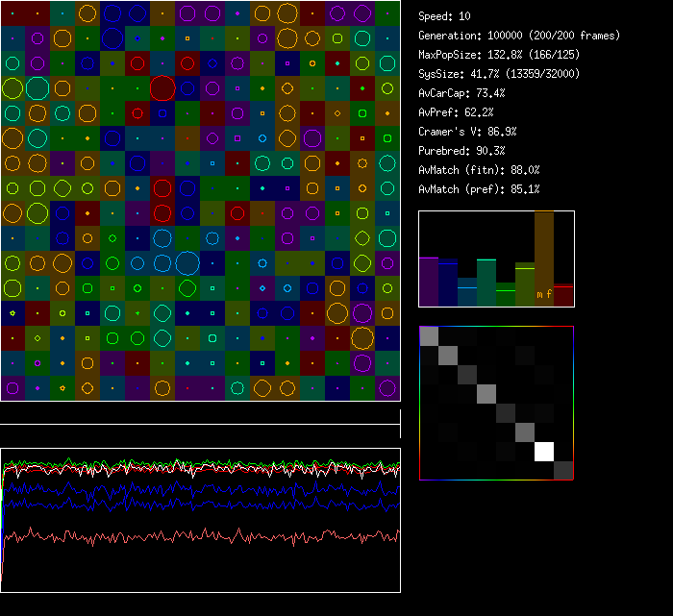Click the largest red circle in the grid
The height and width of the screenshot is (616, 673).
coord(162,88)
